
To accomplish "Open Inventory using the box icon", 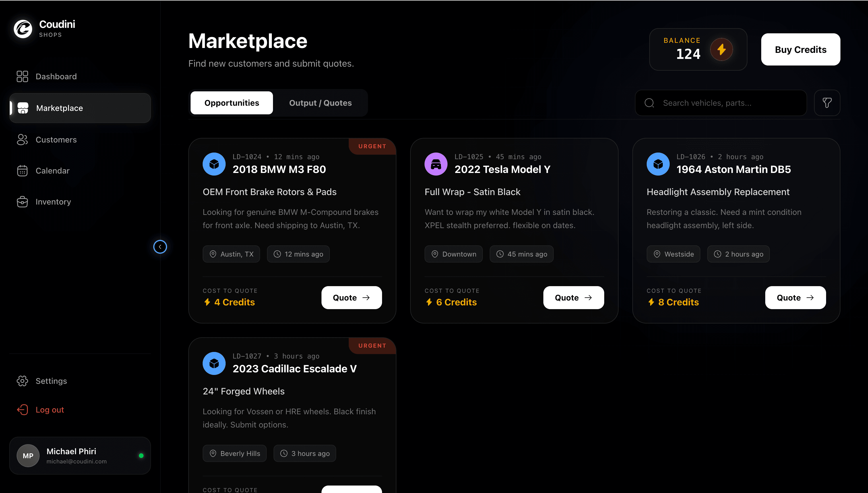I will 22,202.
